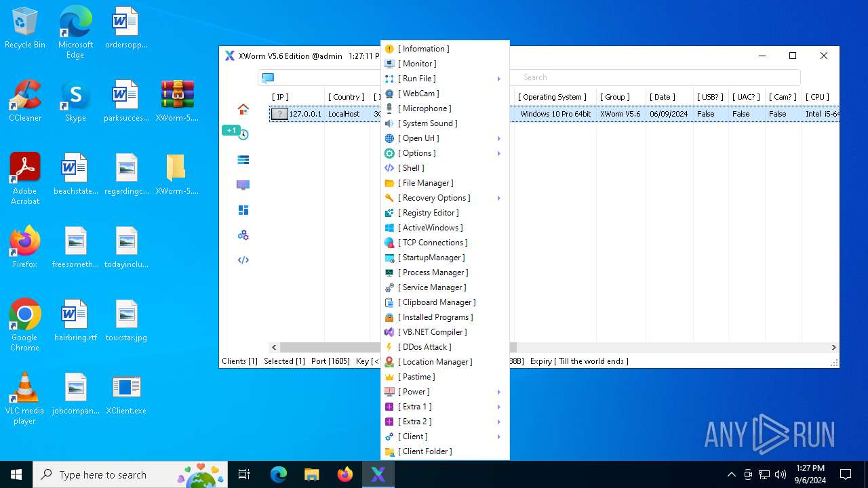The image size is (868, 488).
Task: Click the monitor icon in XWorm sidebar
Action: coord(243,184)
